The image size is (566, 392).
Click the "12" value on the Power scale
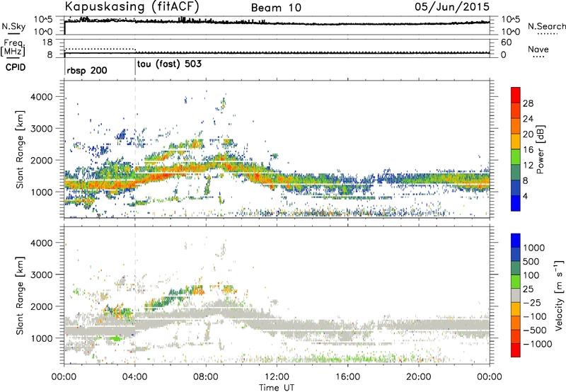(528, 166)
